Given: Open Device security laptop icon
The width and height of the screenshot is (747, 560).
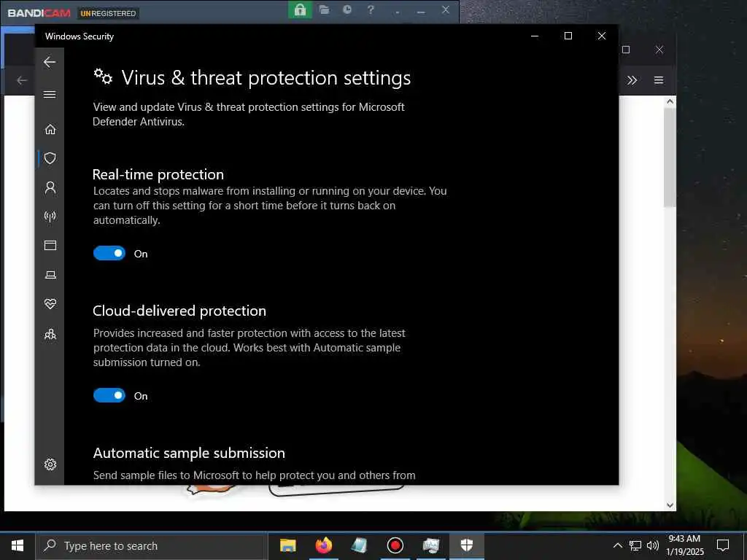Looking at the screenshot, I should coord(50,275).
